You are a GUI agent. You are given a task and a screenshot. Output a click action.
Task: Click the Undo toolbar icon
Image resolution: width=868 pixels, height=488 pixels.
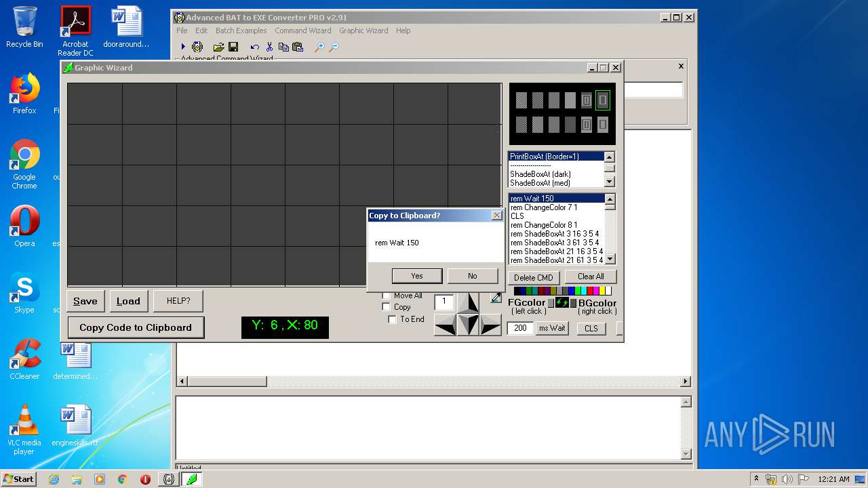254,47
